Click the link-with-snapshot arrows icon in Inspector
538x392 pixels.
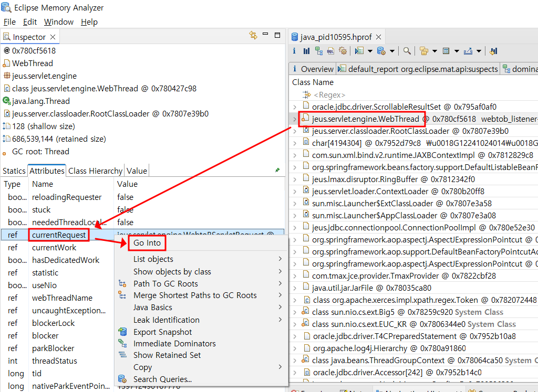pos(253,36)
